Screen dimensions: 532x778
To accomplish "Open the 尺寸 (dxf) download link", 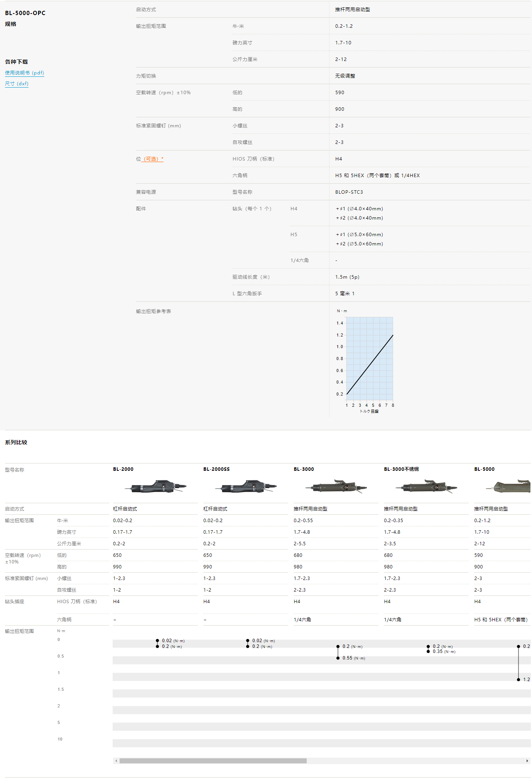I will tap(17, 84).
